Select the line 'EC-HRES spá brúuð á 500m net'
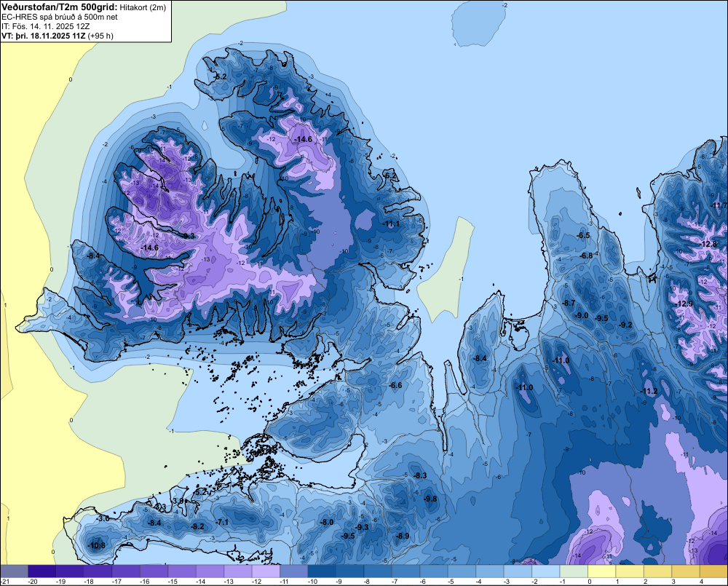The width and height of the screenshot is (728, 586). [x=60, y=17]
